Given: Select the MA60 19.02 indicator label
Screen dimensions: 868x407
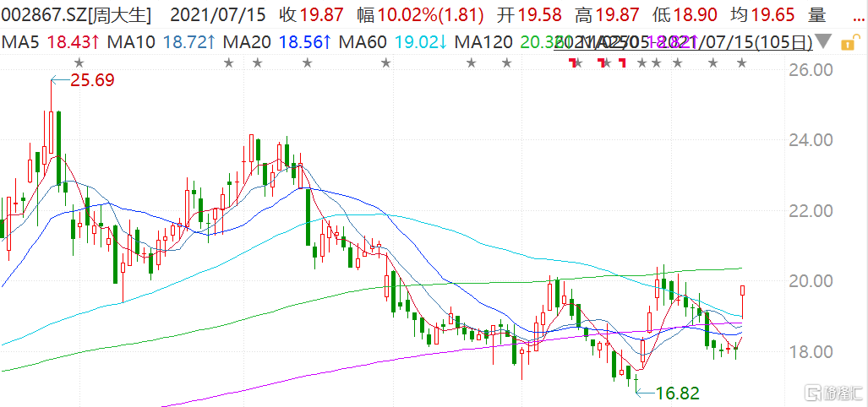Looking at the screenshot, I should (x=392, y=42).
